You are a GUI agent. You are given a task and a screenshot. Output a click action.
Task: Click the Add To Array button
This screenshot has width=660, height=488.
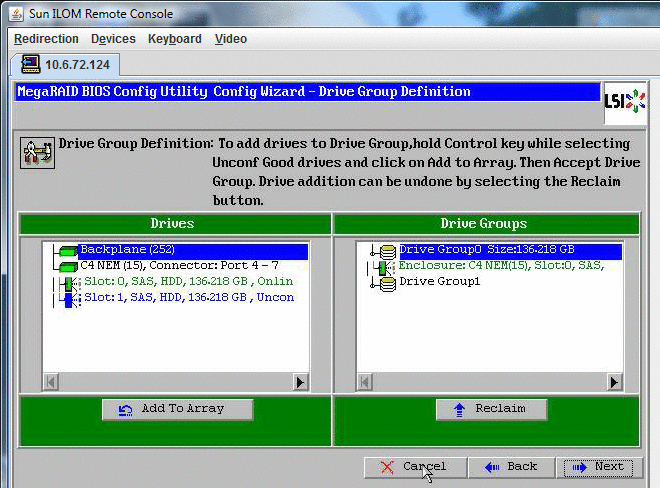coord(178,409)
